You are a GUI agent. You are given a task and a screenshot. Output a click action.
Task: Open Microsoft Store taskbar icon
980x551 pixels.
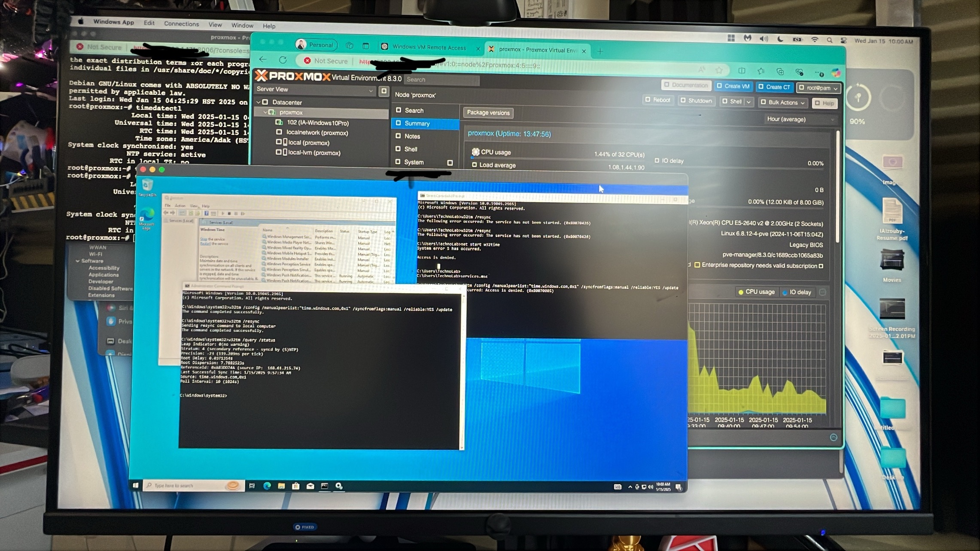click(x=296, y=486)
